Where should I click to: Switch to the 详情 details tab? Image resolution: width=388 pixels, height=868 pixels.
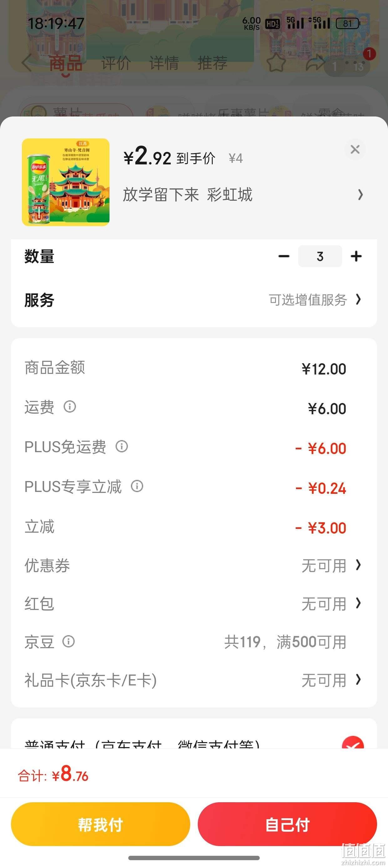[x=164, y=63]
